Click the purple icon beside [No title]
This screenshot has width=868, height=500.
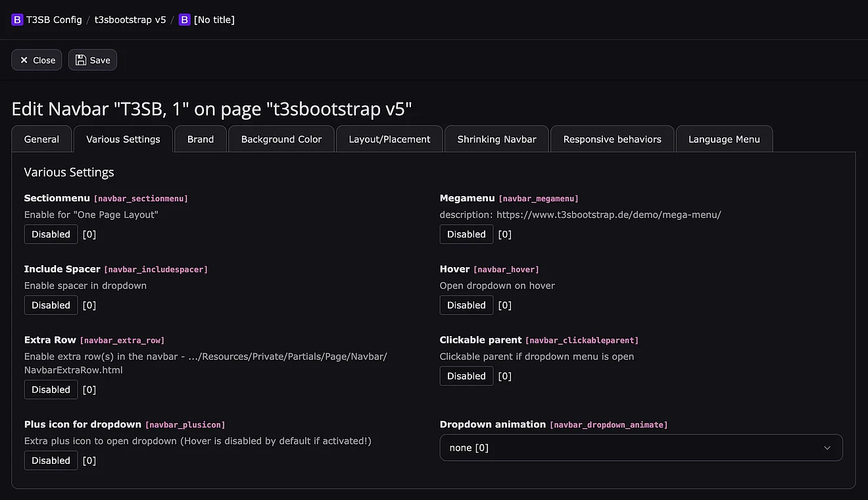click(185, 20)
